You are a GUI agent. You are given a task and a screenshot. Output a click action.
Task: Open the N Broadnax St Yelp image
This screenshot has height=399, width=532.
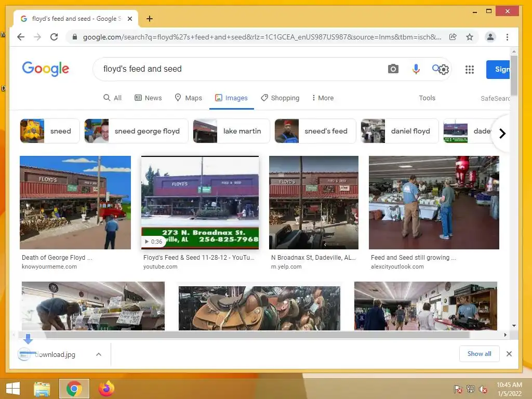[313, 203]
